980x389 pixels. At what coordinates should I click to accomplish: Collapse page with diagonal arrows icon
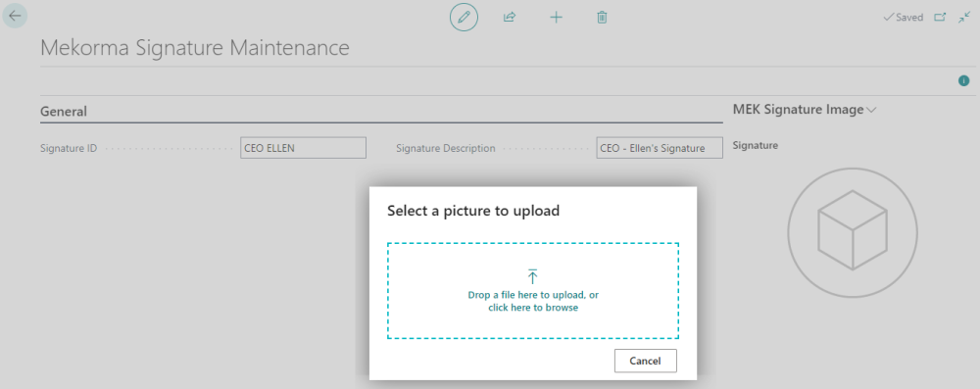tap(964, 18)
